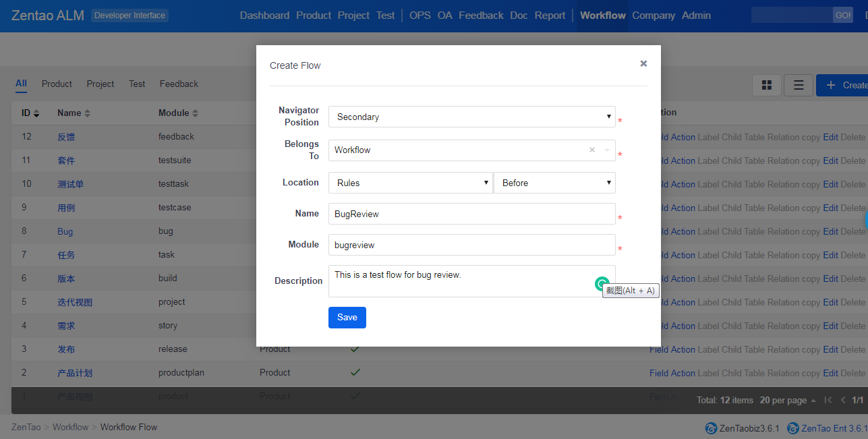868x439 pixels.
Task: Open the Navigator Position dropdown
Action: 471,117
